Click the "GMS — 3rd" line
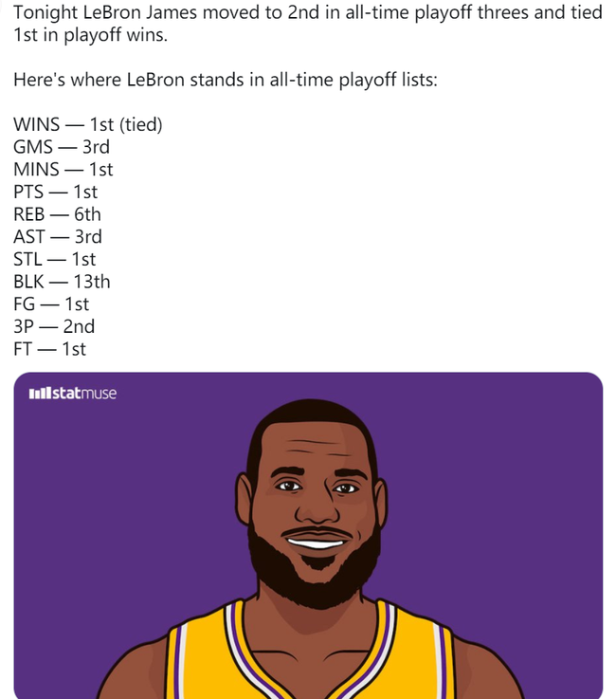Screen dimensions: 616x699 coord(62,147)
